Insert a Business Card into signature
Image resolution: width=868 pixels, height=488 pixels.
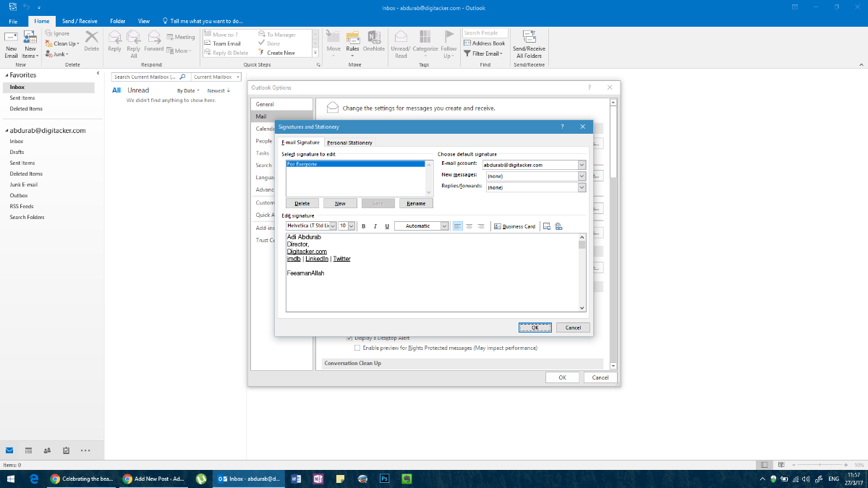pos(515,226)
